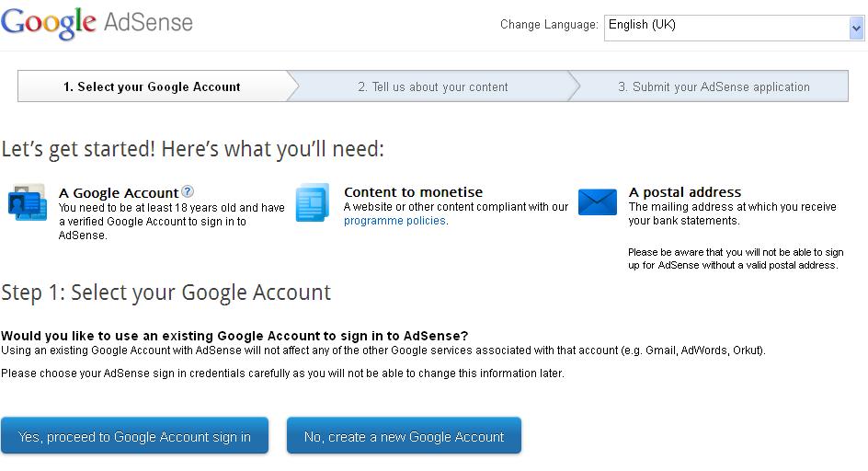
Task: Click the blue postal envelope icon
Action: (598, 202)
